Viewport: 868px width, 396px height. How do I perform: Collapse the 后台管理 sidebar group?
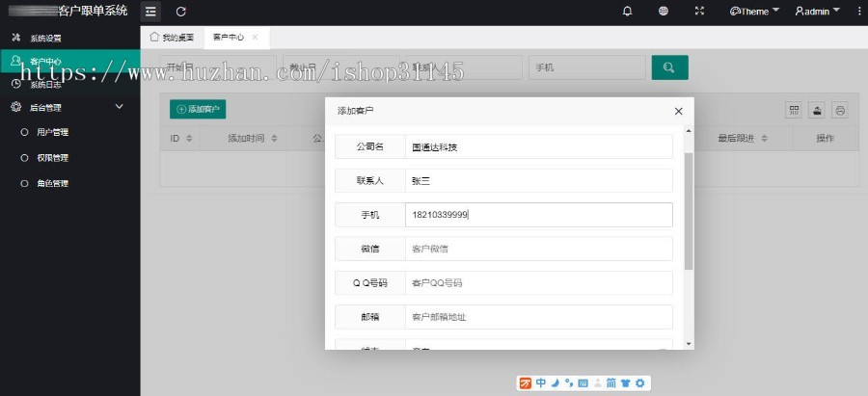(x=69, y=107)
